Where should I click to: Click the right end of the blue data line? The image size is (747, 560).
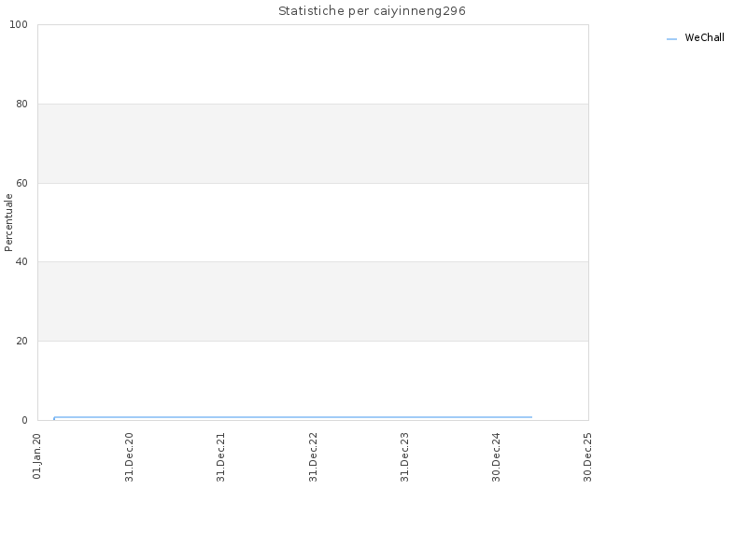[x=531, y=417]
